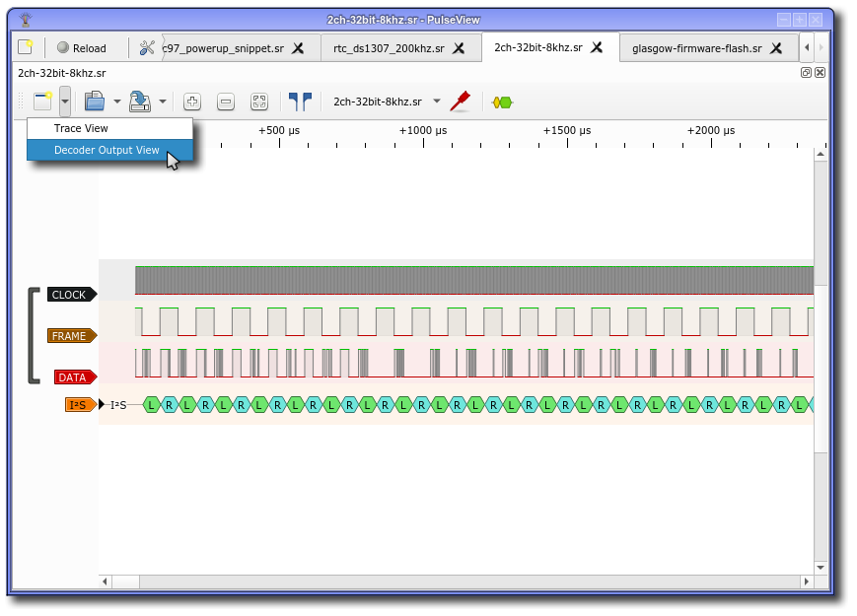The height and width of the screenshot is (616, 857).
Task: Click the +1500 µs ruler mark
Action: click(567, 130)
